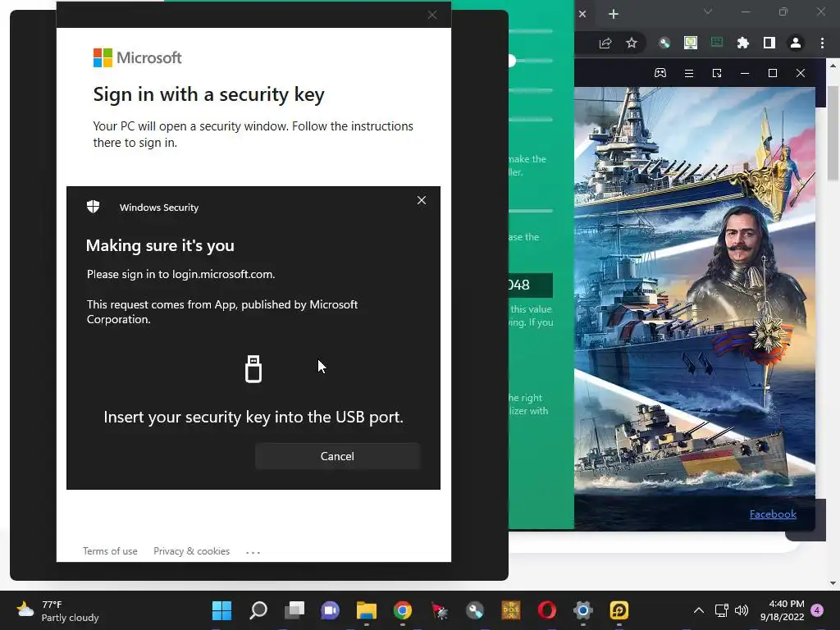Open the wrench app in the taskbar
This screenshot has height=630, width=840.
475,610
